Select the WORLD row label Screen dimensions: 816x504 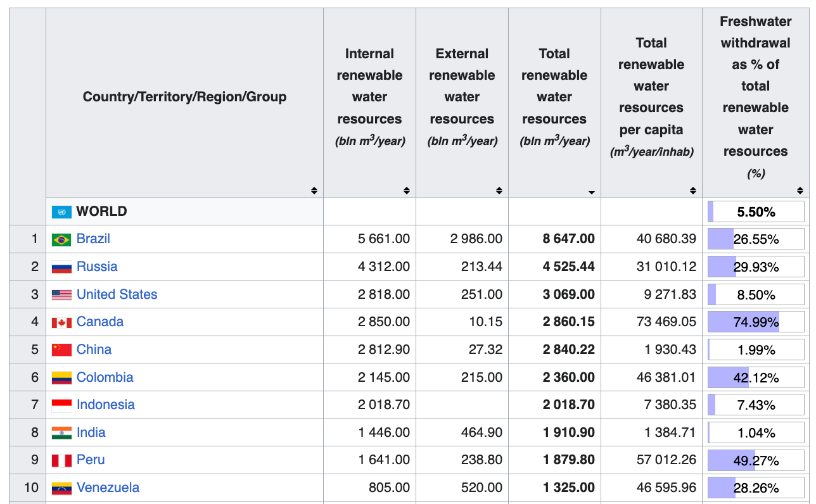pyautogui.click(x=101, y=211)
